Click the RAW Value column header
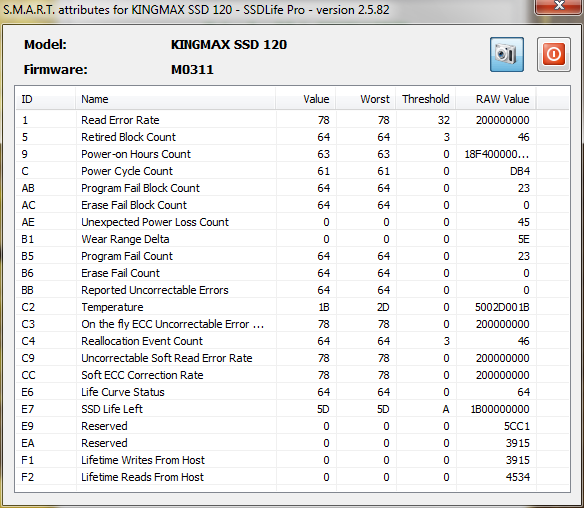 click(496, 99)
